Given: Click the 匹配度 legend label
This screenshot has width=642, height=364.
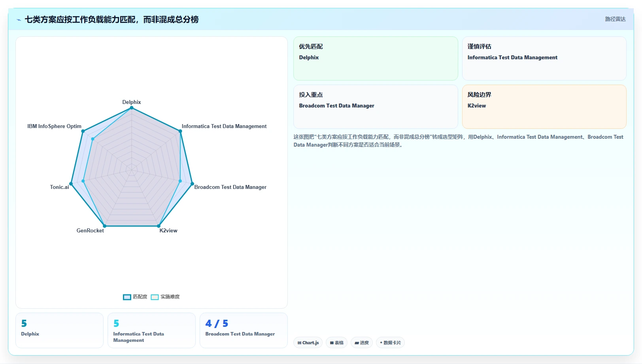Looking at the screenshot, I should 140,297.
